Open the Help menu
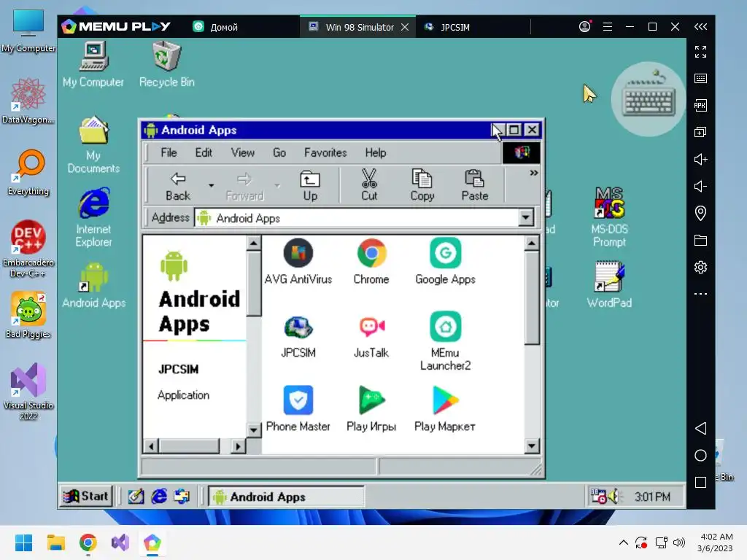747x560 pixels. click(376, 152)
